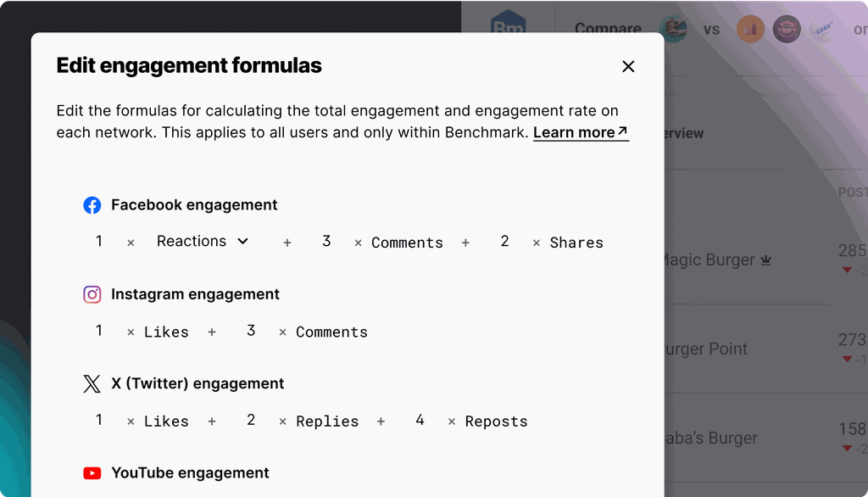Image resolution: width=868 pixels, height=497 pixels.
Task: Click the YouTube logo icon
Action: pos(92,473)
